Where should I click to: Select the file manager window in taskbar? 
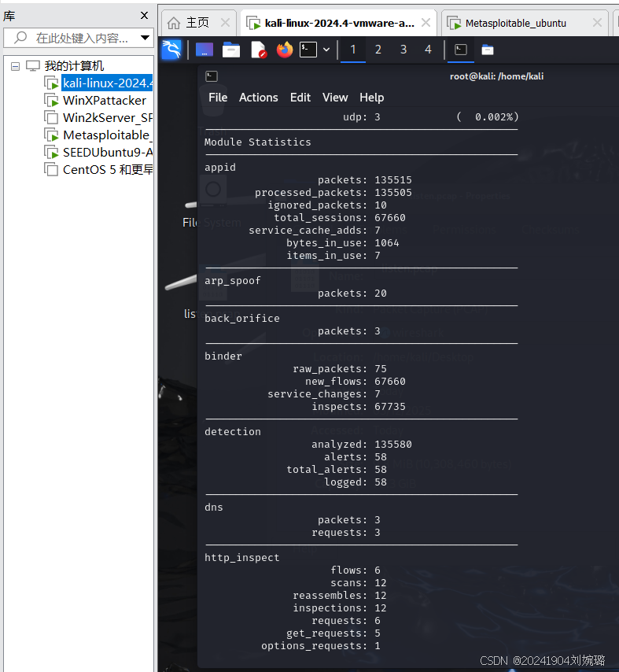488,50
